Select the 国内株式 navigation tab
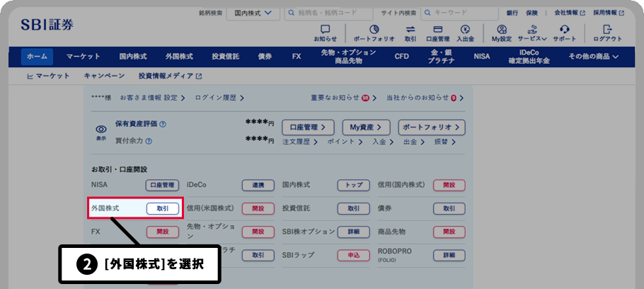 tap(133, 57)
